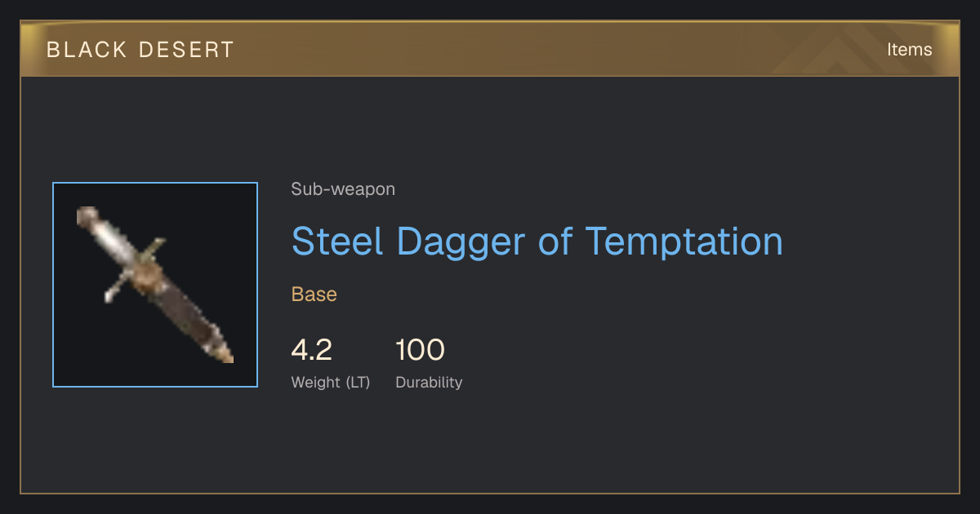Click the 100 durability value
Image resolution: width=980 pixels, height=514 pixels.
pos(420,350)
